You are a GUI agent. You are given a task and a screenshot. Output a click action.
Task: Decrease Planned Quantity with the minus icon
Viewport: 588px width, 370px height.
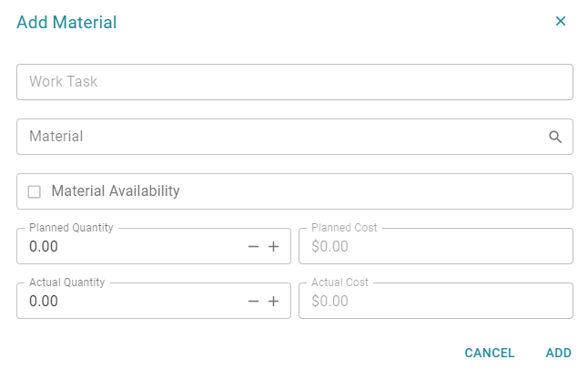coord(254,247)
